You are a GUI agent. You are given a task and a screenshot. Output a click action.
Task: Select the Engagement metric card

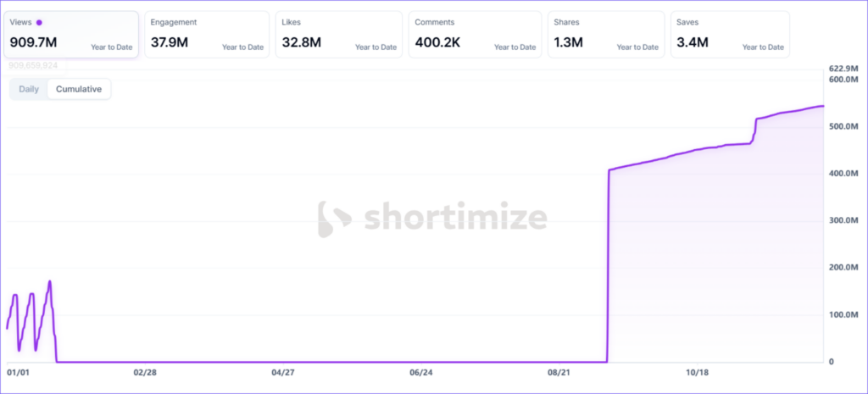(207, 34)
